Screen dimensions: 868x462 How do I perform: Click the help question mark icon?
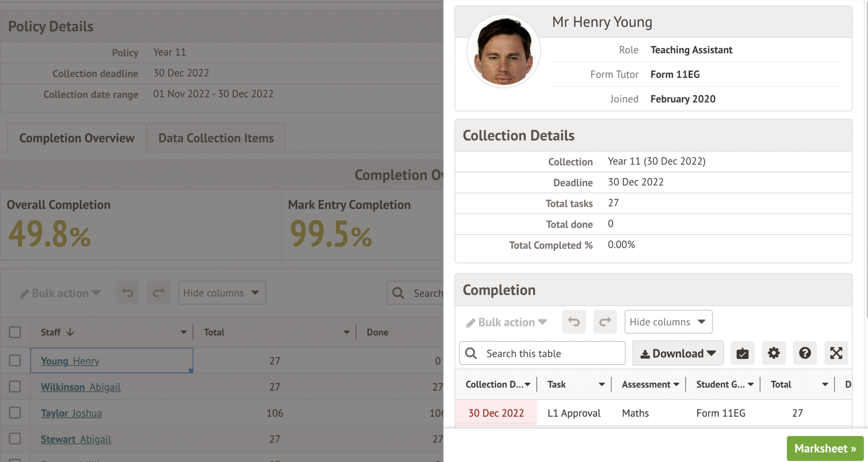click(x=805, y=353)
